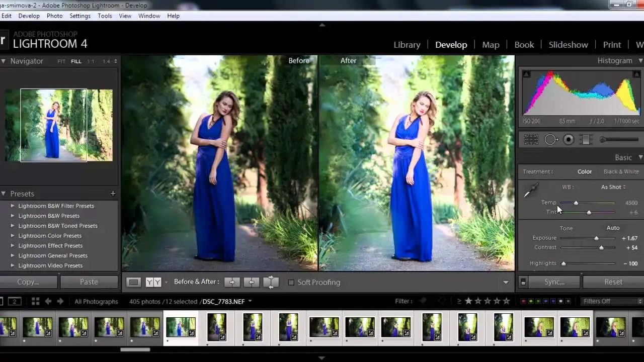Go back using filmstrip left arrow
644x362 pixels.
[48, 301]
